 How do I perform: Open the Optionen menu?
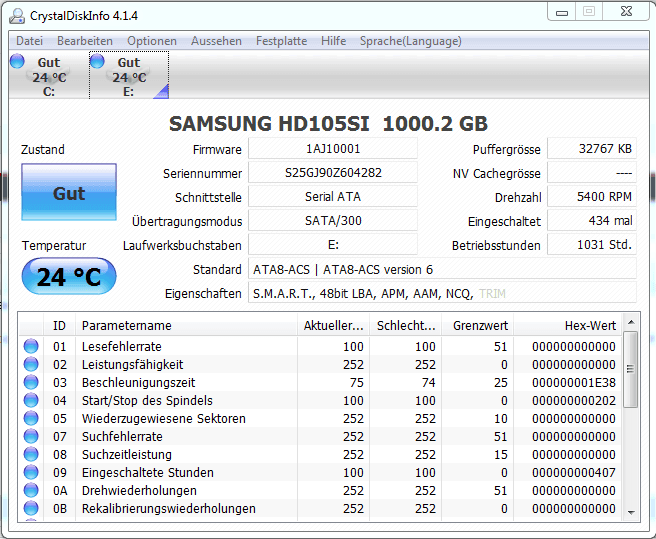tap(152, 41)
